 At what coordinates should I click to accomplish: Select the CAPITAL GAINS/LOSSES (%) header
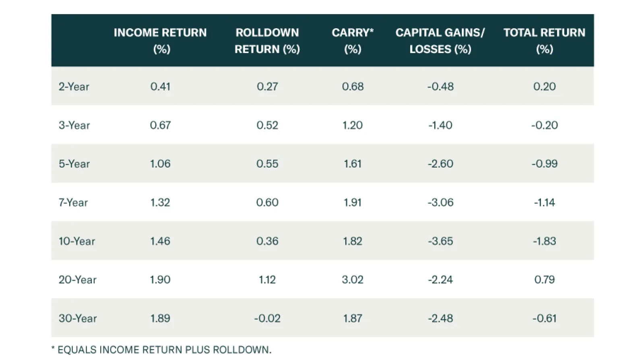tap(440, 41)
